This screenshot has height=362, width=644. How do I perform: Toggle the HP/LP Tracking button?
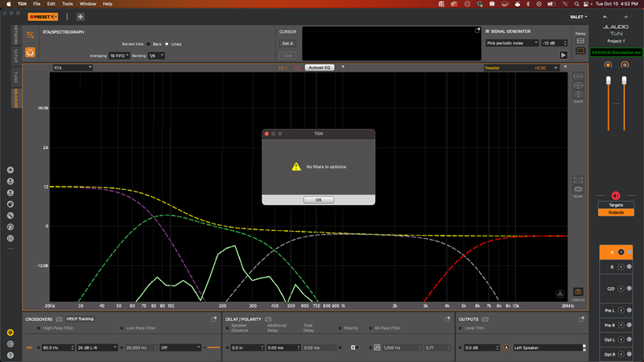pos(80,319)
